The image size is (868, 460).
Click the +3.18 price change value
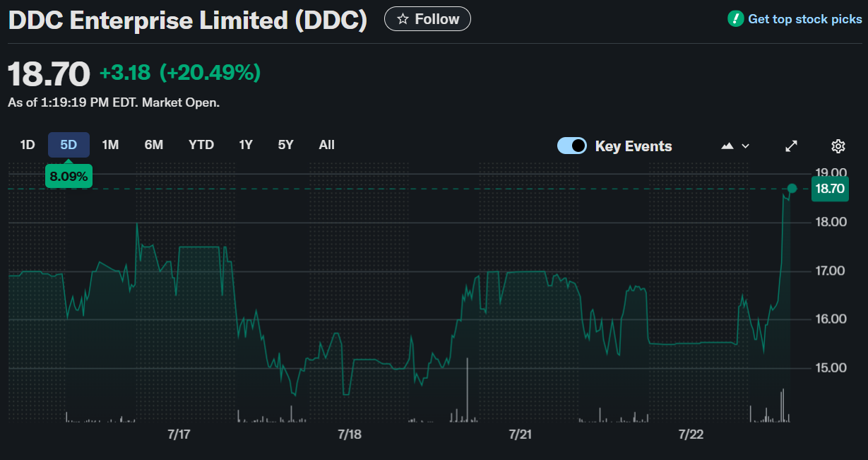pos(124,73)
